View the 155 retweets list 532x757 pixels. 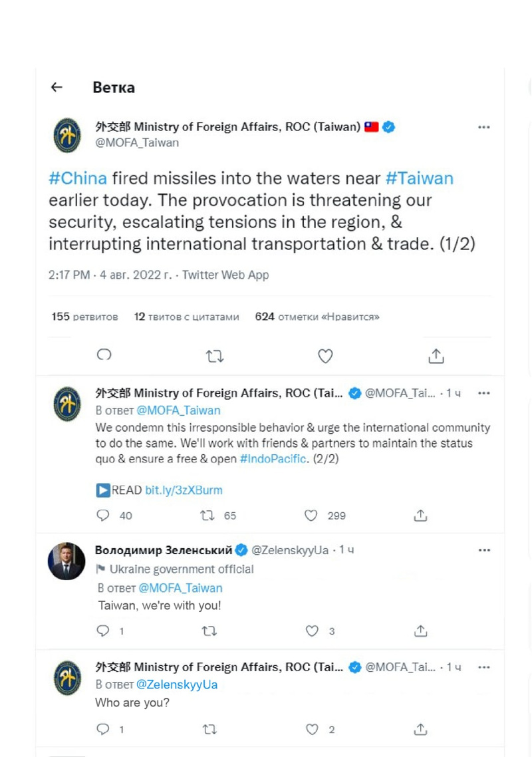pos(85,317)
